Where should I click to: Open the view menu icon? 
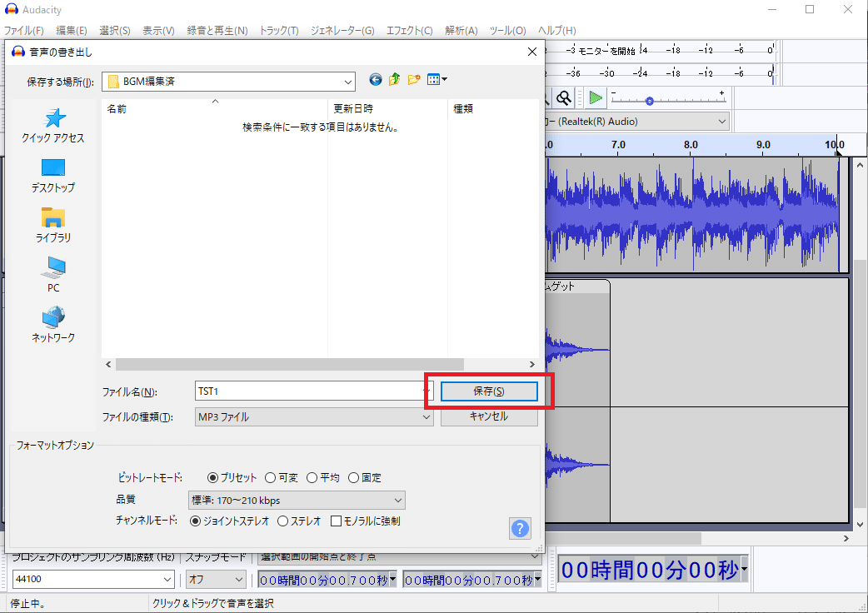coord(436,80)
